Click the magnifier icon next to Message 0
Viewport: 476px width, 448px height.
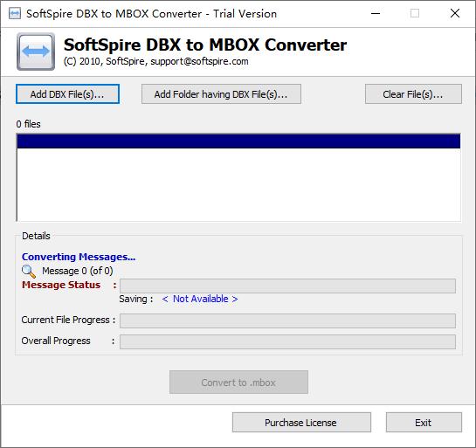29,272
